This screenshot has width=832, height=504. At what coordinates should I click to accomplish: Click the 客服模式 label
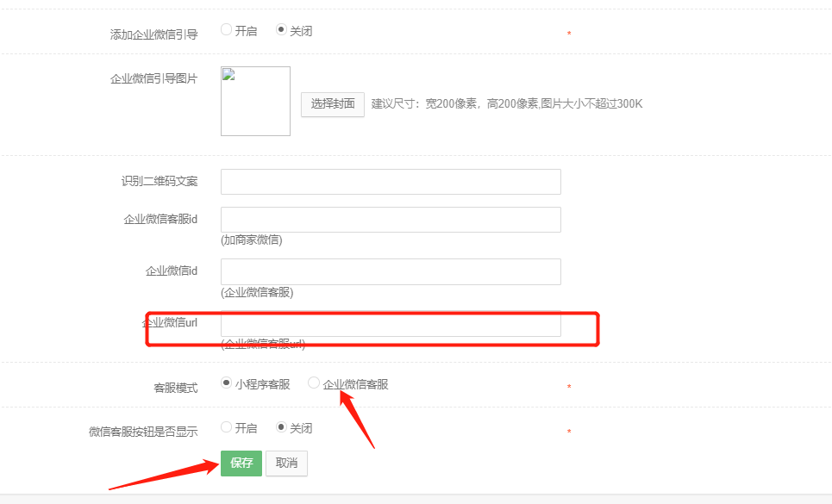tap(176, 388)
